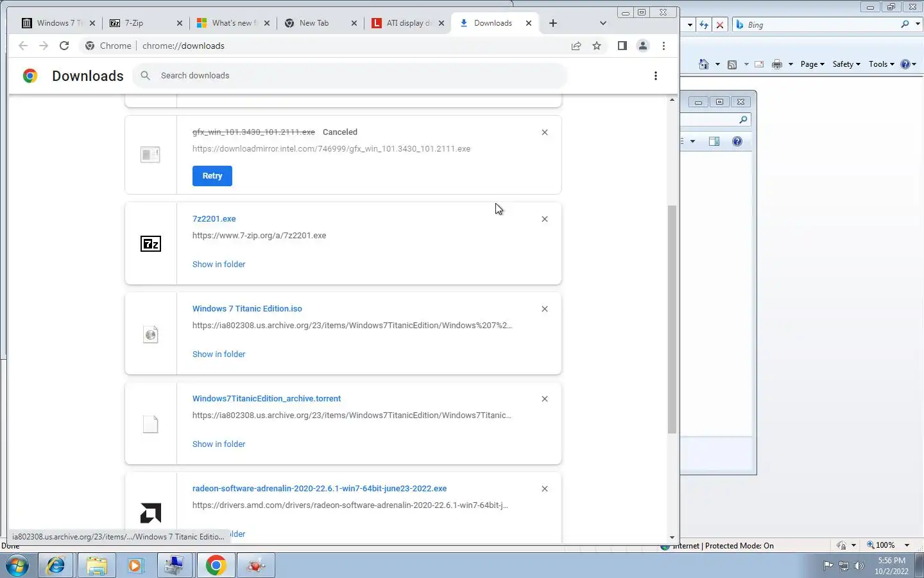Open Internet Explorer from the taskbar
This screenshot has height=578, width=924.
pyautogui.click(x=56, y=566)
